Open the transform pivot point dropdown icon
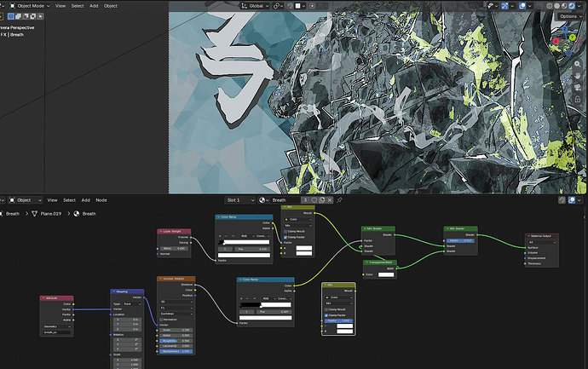The height and width of the screenshot is (369, 588). click(x=278, y=6)
